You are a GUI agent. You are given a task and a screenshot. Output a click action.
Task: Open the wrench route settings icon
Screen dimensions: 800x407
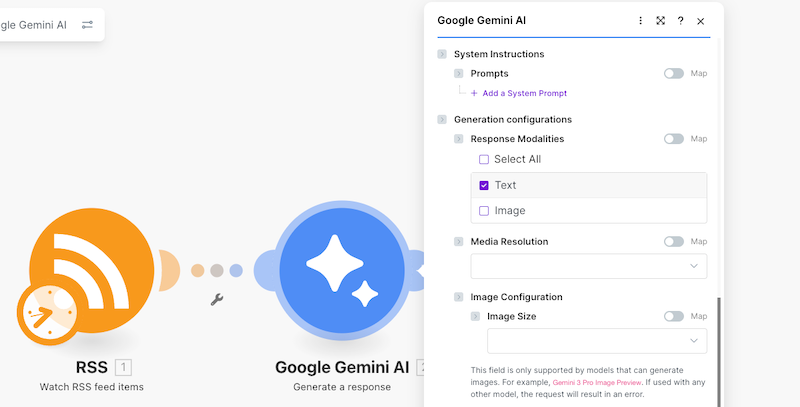[x=217, y=299]
